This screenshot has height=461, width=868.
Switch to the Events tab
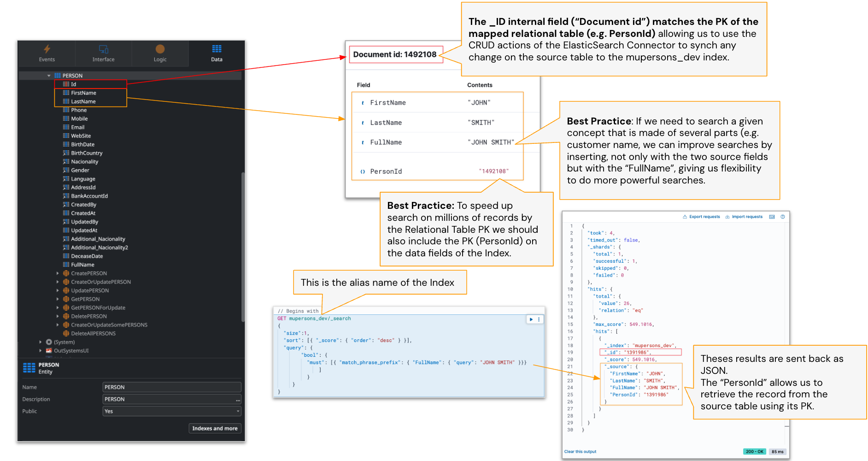[46, 52]
